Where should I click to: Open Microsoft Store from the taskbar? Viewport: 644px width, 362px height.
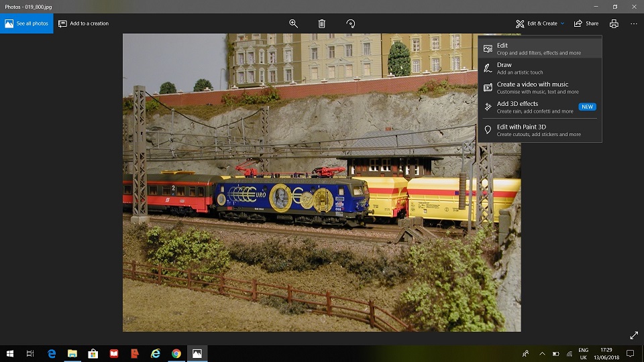click(93, 353)
